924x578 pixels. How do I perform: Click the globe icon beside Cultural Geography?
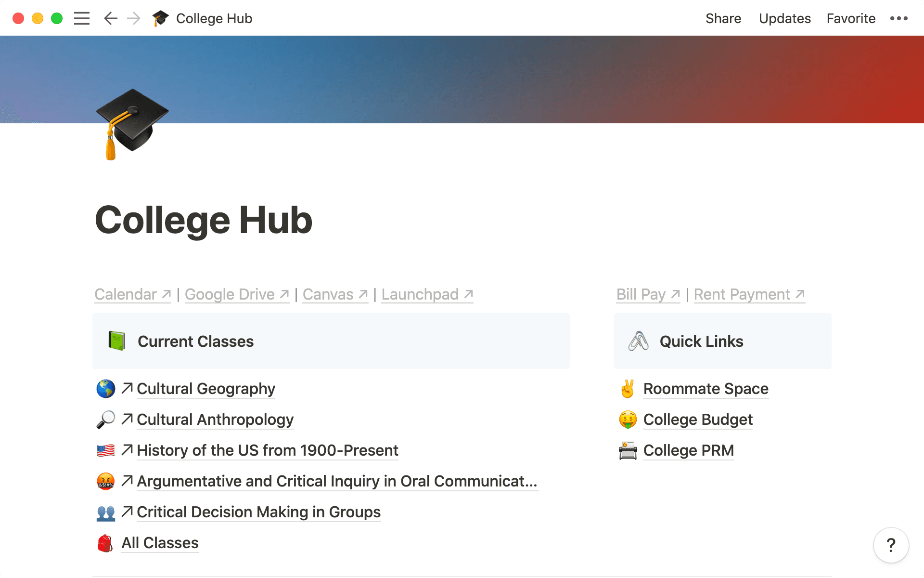(105, 389)
